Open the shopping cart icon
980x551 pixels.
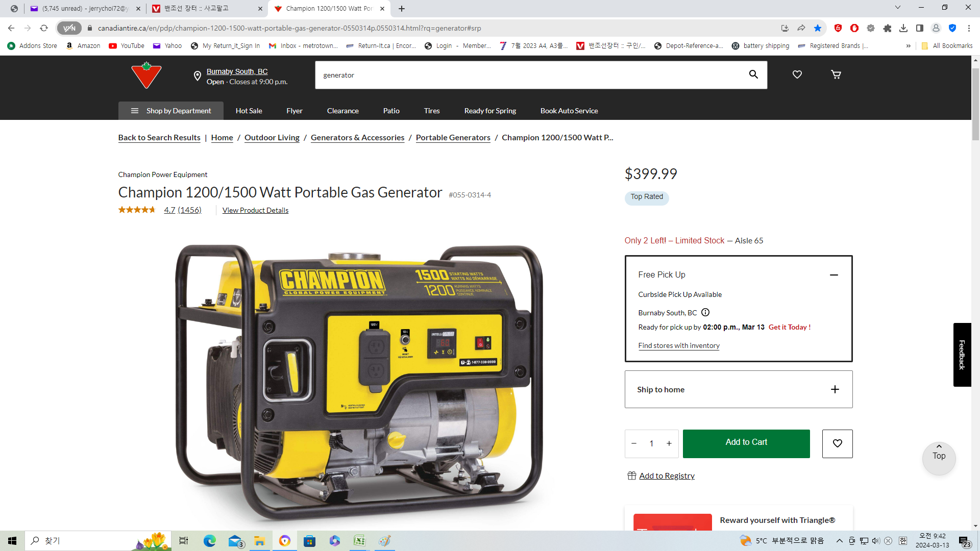coord(836,74)
